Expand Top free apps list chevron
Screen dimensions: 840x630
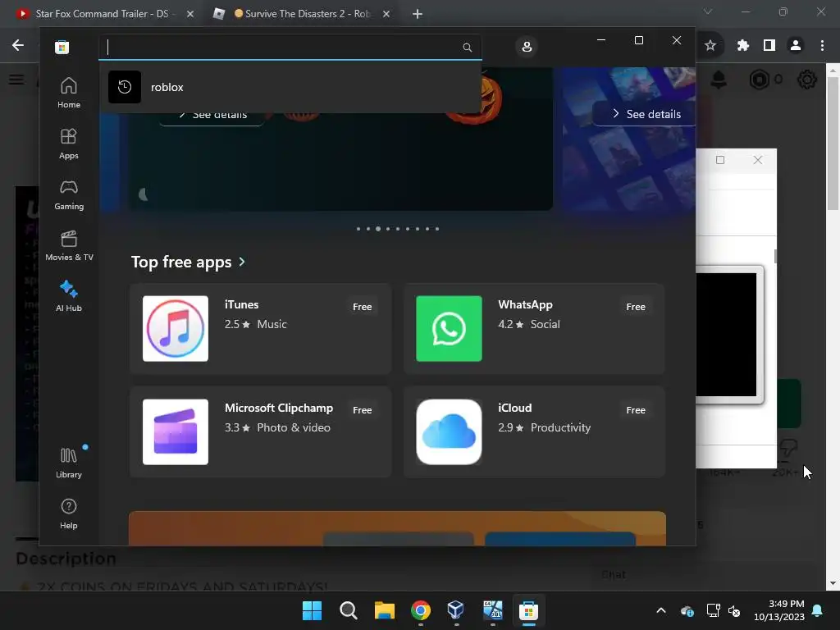click(x=242, y=262)
